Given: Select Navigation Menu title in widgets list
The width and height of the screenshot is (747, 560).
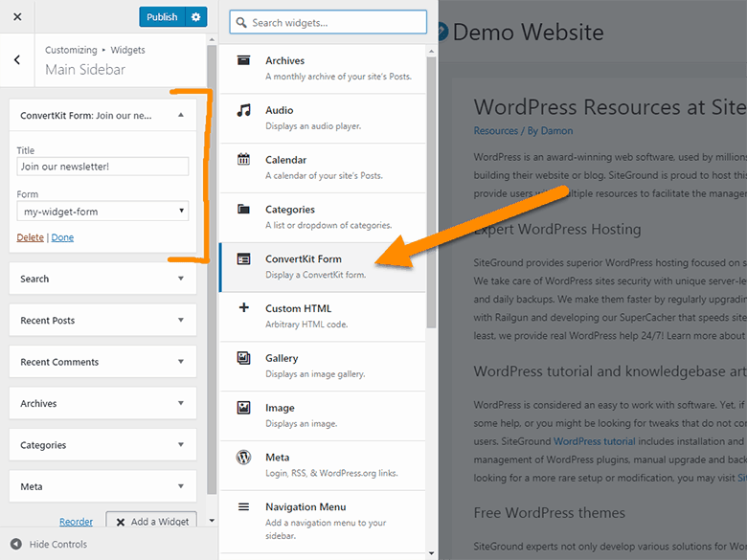Looking at the screenshot, I should coord(306,506).
